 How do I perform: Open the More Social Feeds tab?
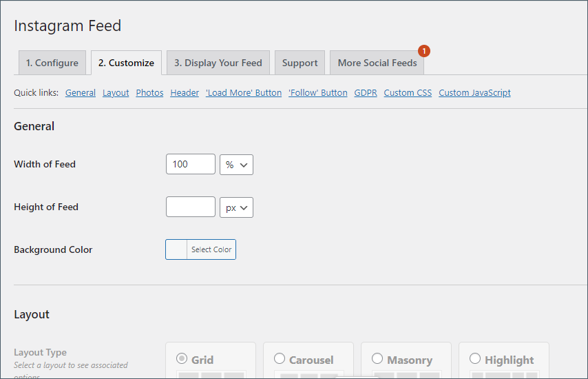click(377, 63)
